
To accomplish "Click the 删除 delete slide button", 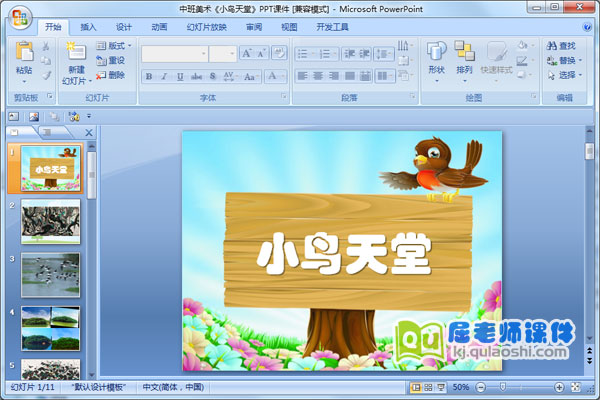I will (x=111, y=75).
